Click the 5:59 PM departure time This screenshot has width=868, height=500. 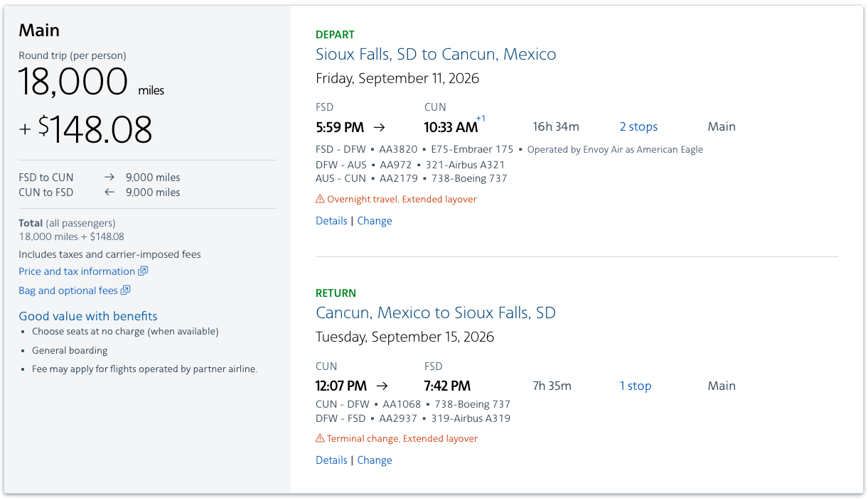pos(340,127)
